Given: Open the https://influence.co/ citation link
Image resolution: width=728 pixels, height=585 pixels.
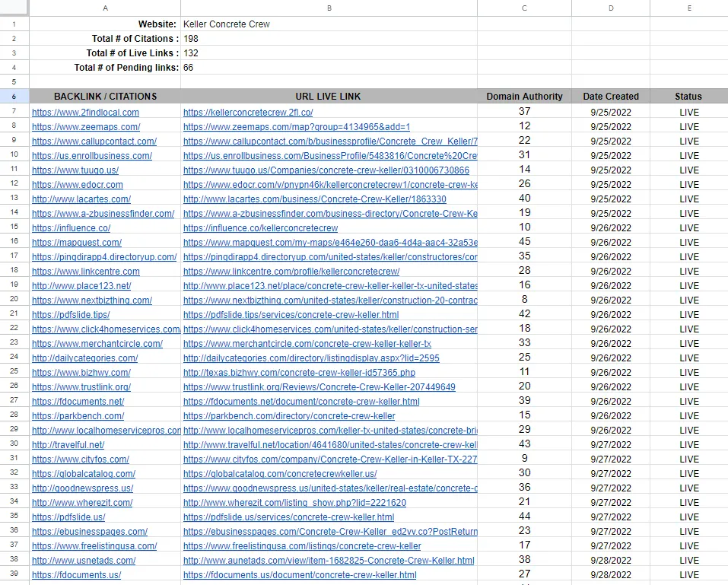Looking at the screenshot, I should tap(71, 228).
